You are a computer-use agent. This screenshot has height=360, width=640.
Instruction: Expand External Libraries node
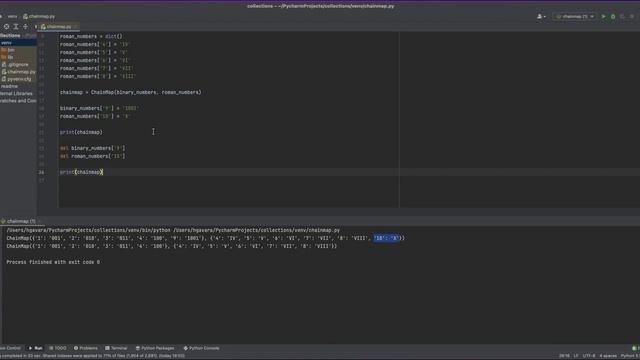point(16,94)
